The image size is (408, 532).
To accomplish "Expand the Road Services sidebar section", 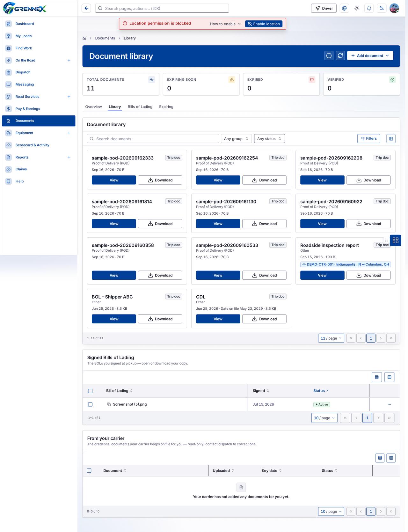I will tap(69, 97).
